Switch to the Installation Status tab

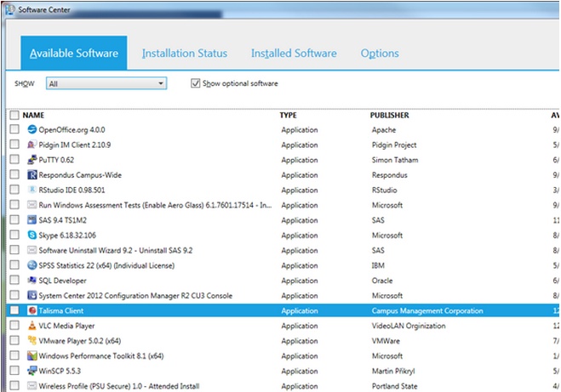pos(185,53)
